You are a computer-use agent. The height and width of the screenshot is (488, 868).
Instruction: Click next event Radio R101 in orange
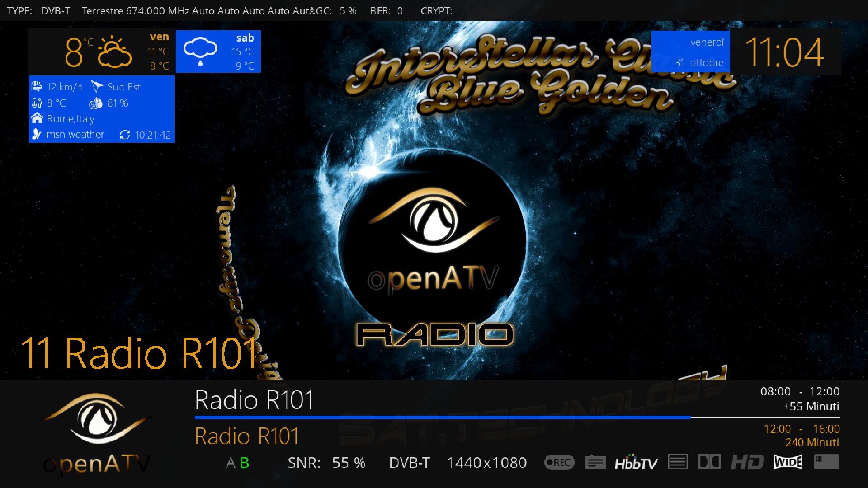coord(247,436)
